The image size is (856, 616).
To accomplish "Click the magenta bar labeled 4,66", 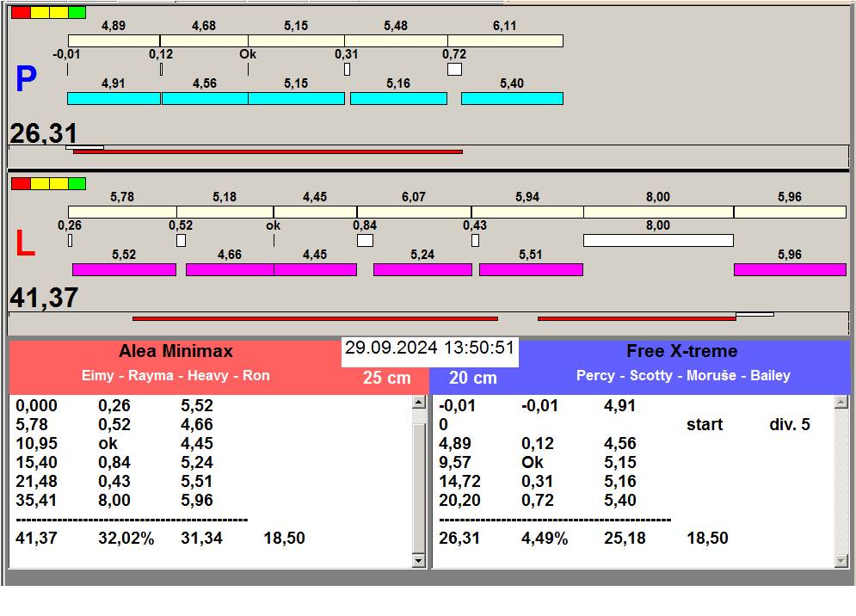I will point(230,270).
